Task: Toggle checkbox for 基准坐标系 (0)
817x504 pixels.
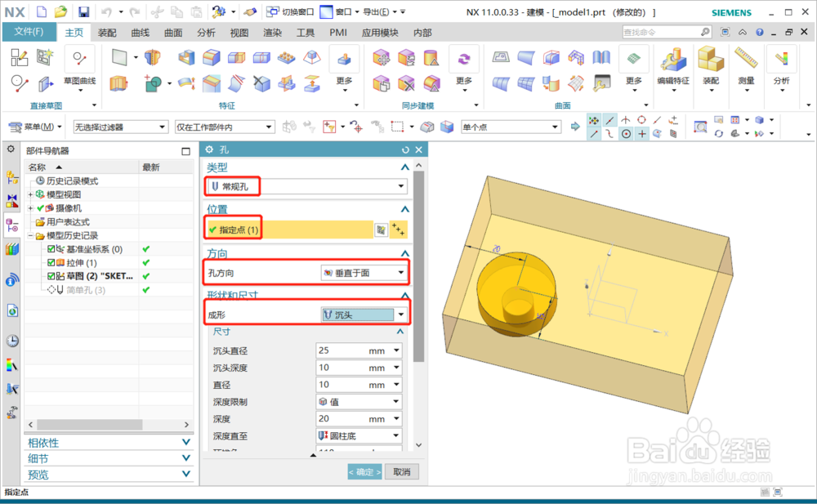Action: (x=51, y=249)
